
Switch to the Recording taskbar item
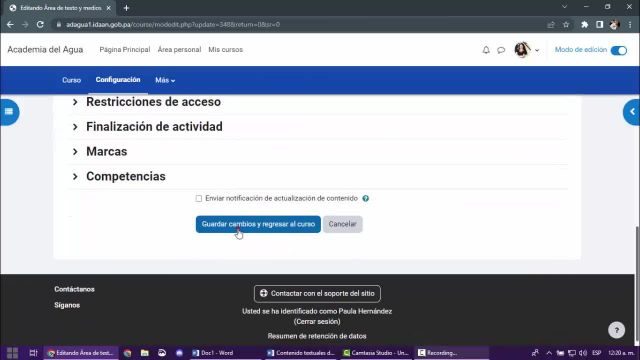click(x=451, y=353)
